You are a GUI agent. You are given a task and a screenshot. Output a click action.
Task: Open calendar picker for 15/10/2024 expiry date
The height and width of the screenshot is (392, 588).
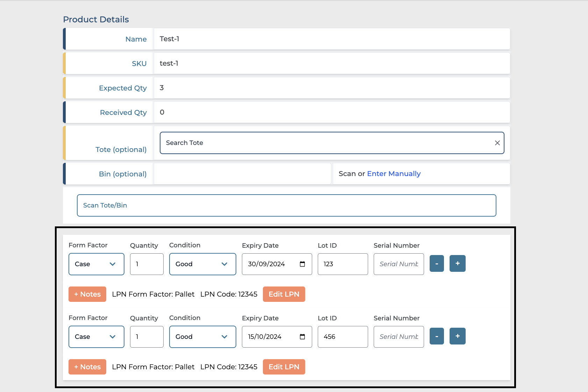coord(302,337)
